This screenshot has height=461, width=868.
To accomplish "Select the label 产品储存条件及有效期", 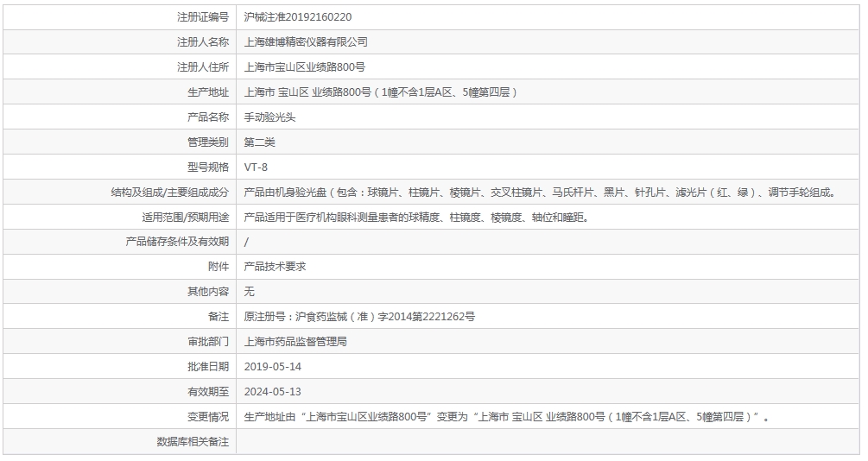I will click(177, 242).
